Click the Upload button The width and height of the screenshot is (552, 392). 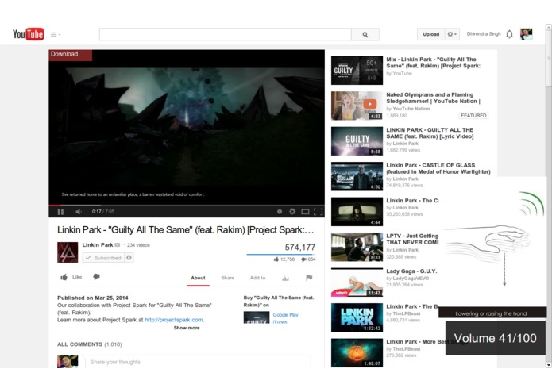pos(431,34)
